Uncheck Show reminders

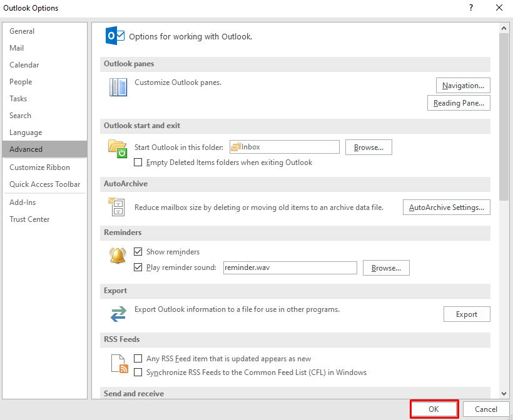point(138,252)
